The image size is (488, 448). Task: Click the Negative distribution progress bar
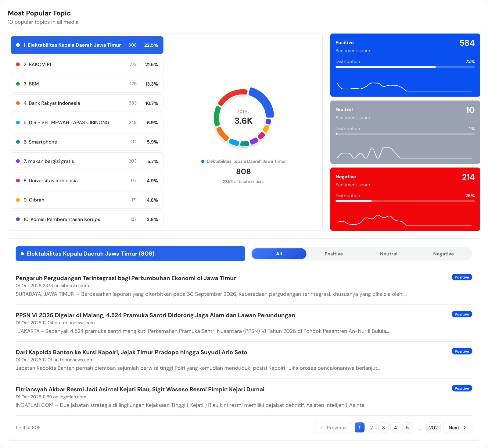(405, 201)
